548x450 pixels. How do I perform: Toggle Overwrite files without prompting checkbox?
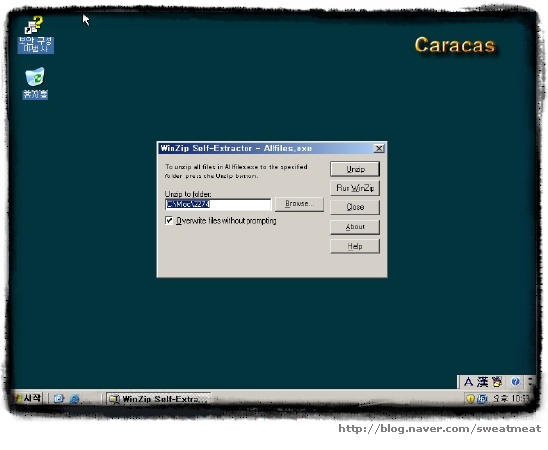tap(169, 221)
